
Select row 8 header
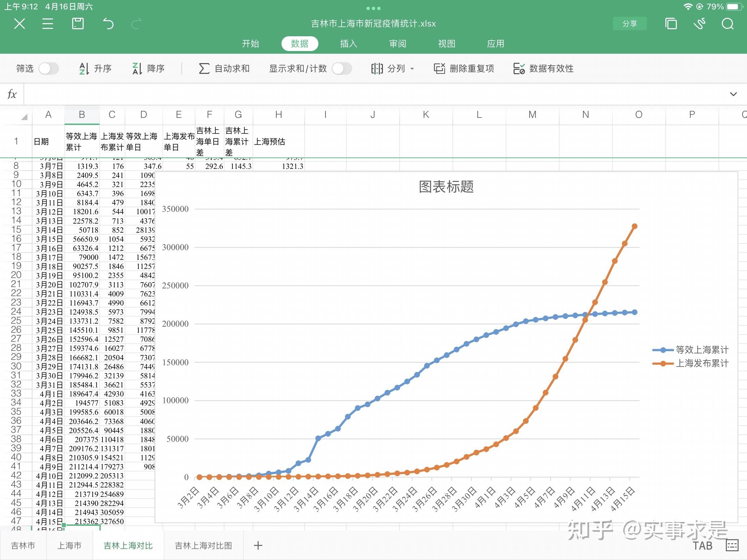point(16,166)
